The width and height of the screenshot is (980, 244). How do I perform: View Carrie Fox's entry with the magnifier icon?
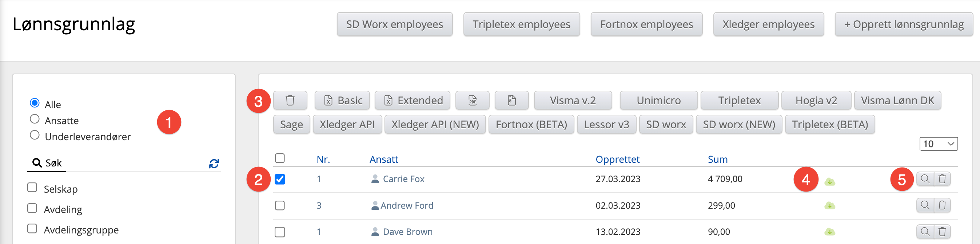(x=925, y=179)
